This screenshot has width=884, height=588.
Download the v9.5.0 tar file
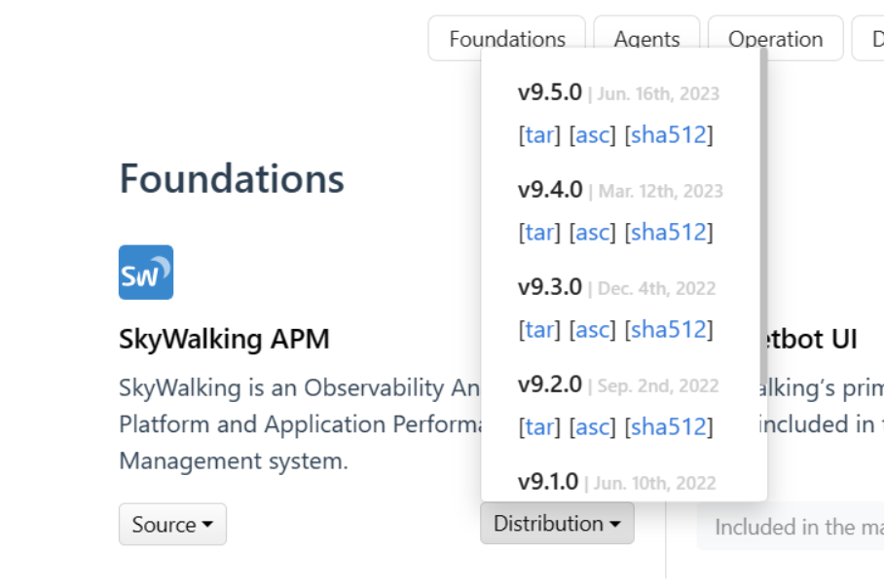(539, 135)
